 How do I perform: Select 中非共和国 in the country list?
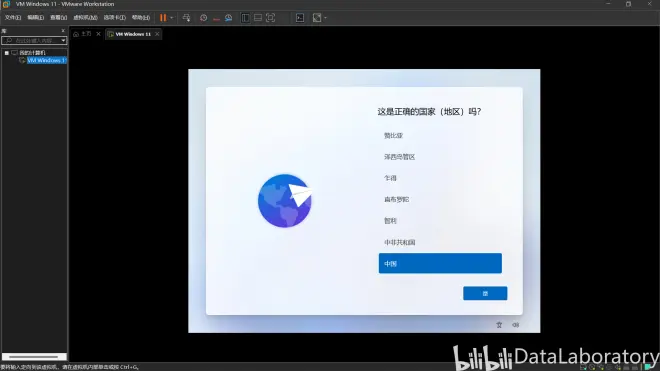pos(440,242)
